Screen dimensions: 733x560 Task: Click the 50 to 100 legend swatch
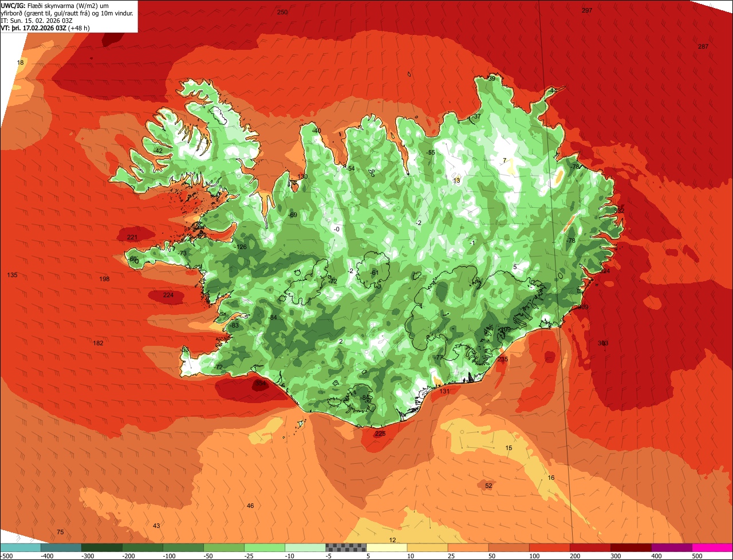pos(509,547)
